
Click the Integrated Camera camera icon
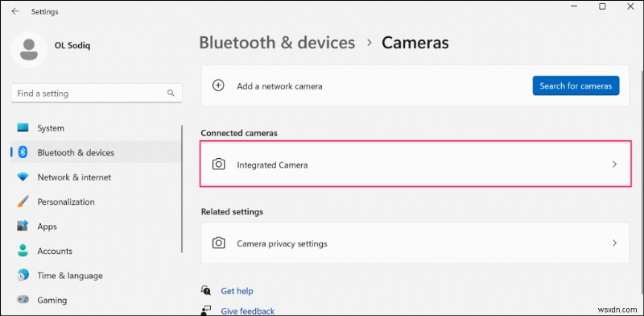pyautogui.click(x=218, y=164)
